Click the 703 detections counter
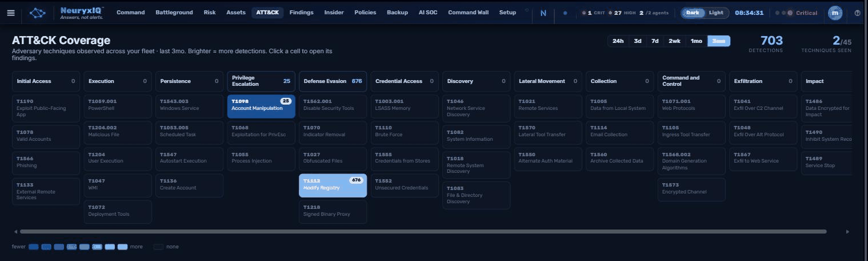Image resolution: width=868 pixels, height=261 pixels. tap(766, 43)
